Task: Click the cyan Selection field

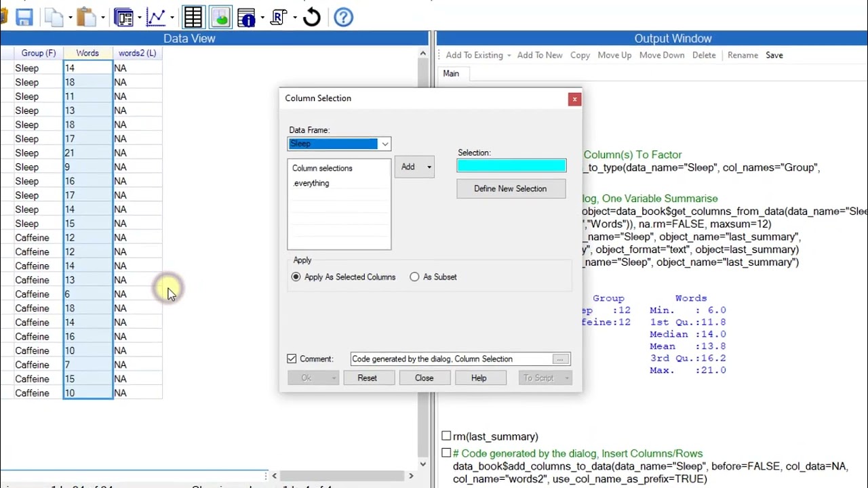Action: click(x=511, y=166)
